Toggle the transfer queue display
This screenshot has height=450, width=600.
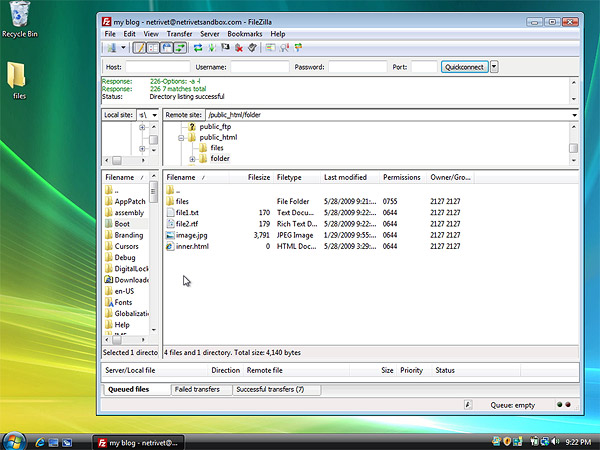pos(180,48)
